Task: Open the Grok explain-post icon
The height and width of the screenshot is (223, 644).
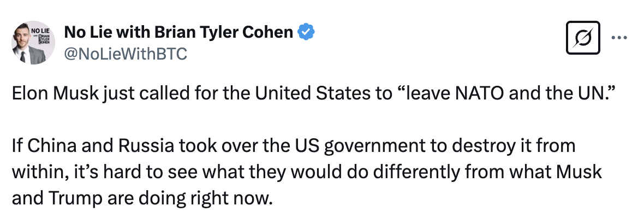Action: tap(583, 37)
